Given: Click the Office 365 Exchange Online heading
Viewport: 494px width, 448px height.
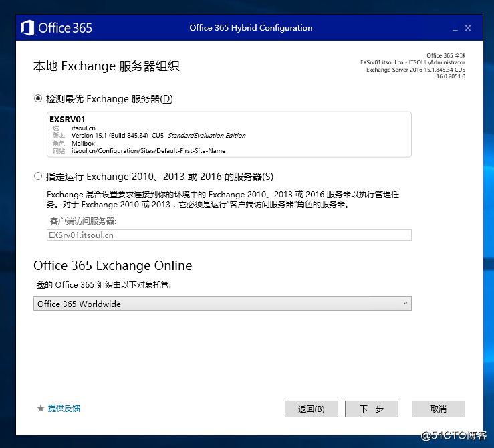Looking at the screenshot, I should [113, 265].
